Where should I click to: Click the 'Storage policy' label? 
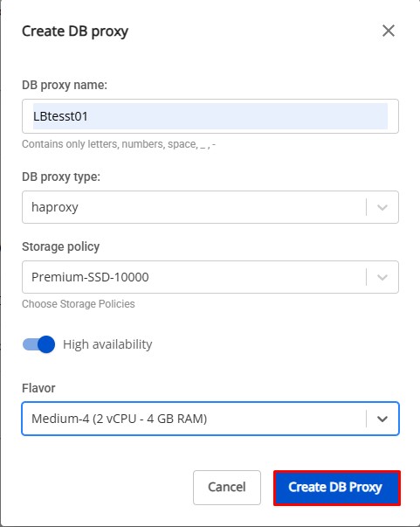coord(61,246)
